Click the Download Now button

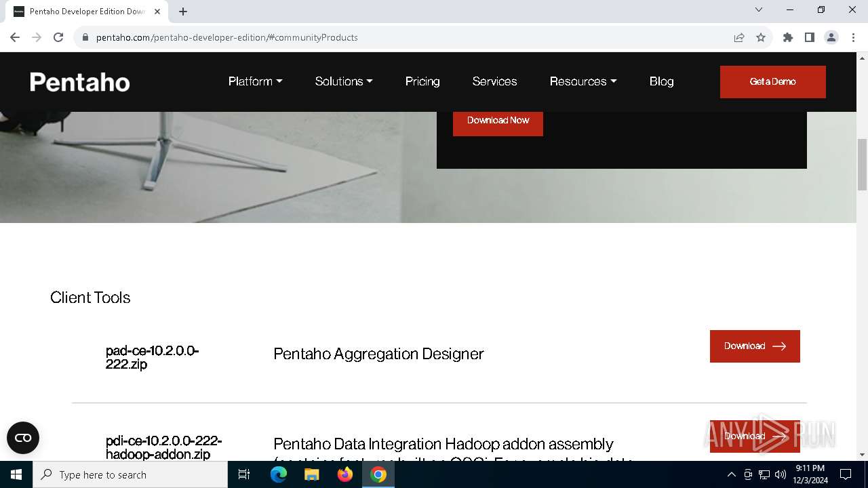click(x=498, y=121)
